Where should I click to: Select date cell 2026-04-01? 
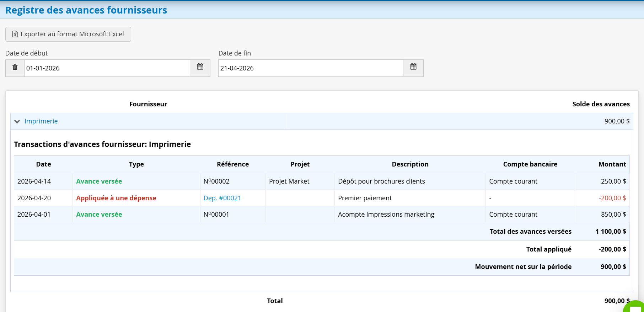[34, 215]
